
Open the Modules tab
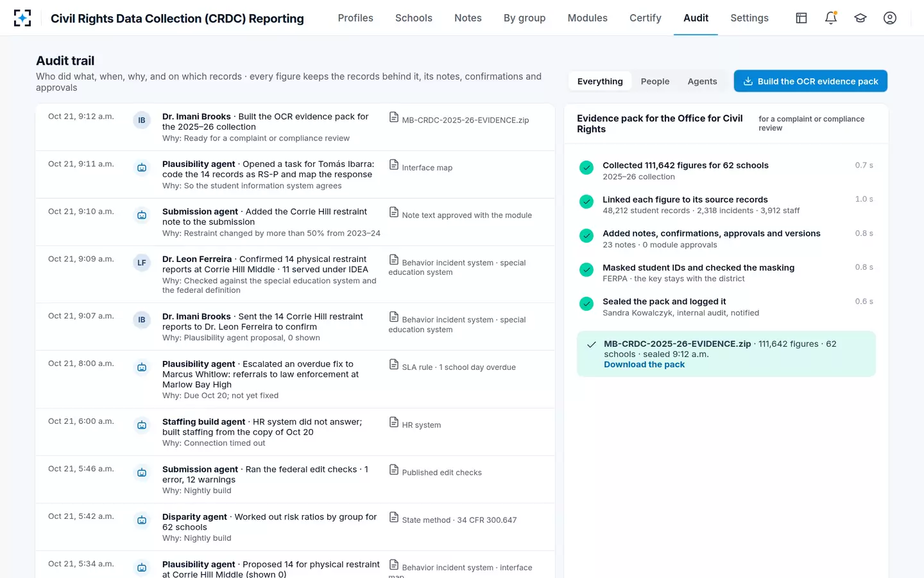click(x=588, y=18)
